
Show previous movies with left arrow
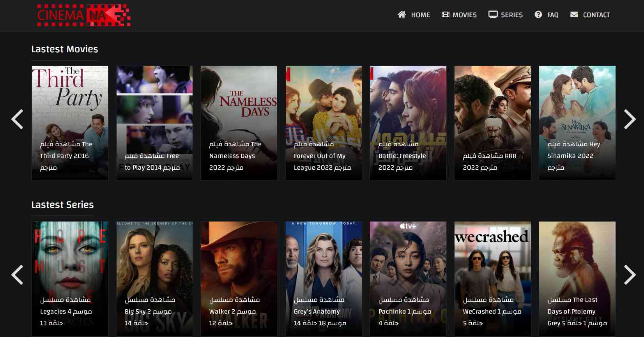coord(17,119)
